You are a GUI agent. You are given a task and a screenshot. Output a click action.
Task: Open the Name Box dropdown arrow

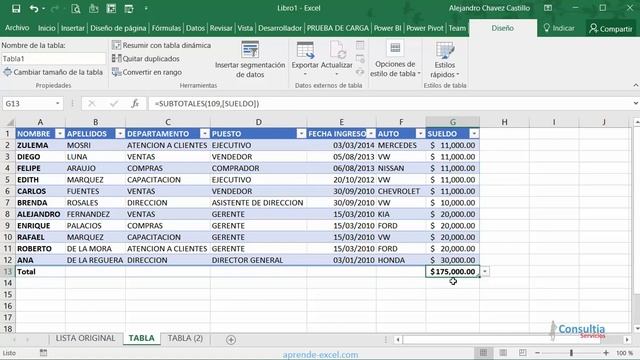pos(58,104)
